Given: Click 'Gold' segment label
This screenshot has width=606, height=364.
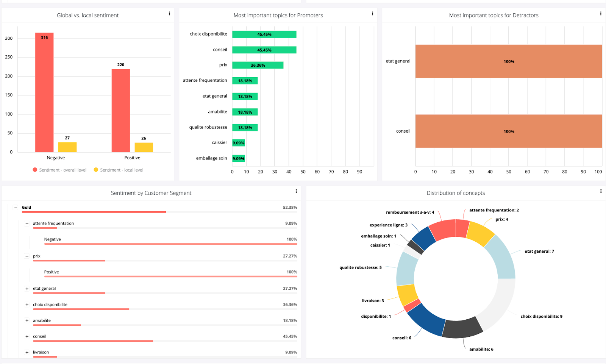Looking at the screenshot, I should [27, 208].
